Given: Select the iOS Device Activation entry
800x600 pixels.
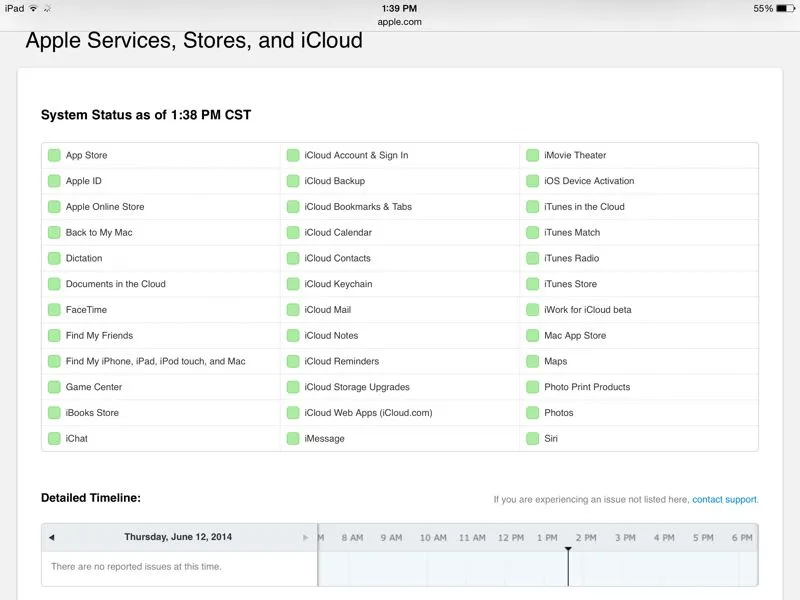Looking at the screenshot, I should pos(588,181).
